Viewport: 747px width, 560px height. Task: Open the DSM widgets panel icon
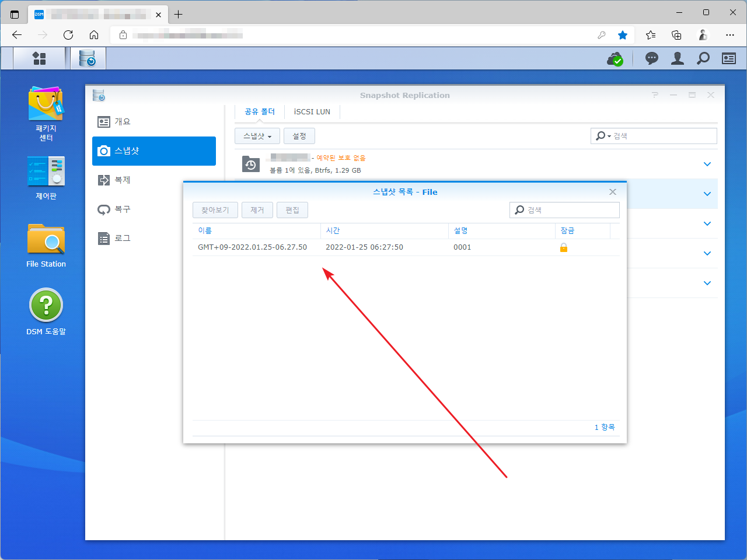(729, 58)
